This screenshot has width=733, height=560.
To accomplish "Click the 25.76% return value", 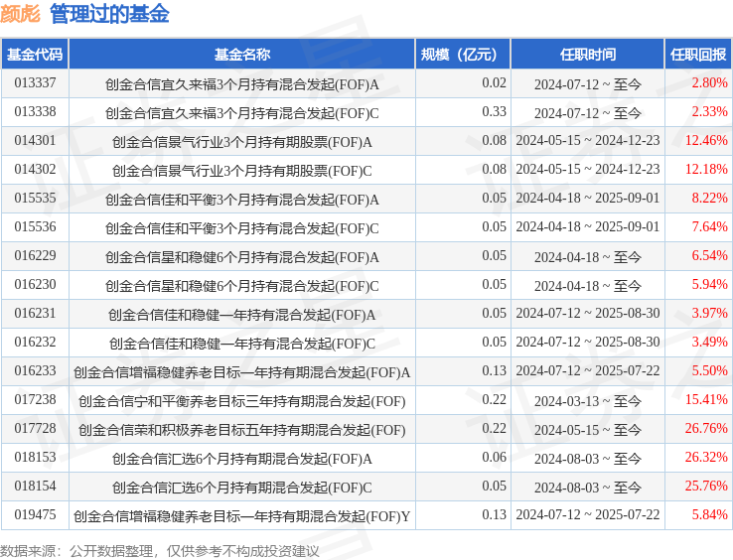I will 706,487.
